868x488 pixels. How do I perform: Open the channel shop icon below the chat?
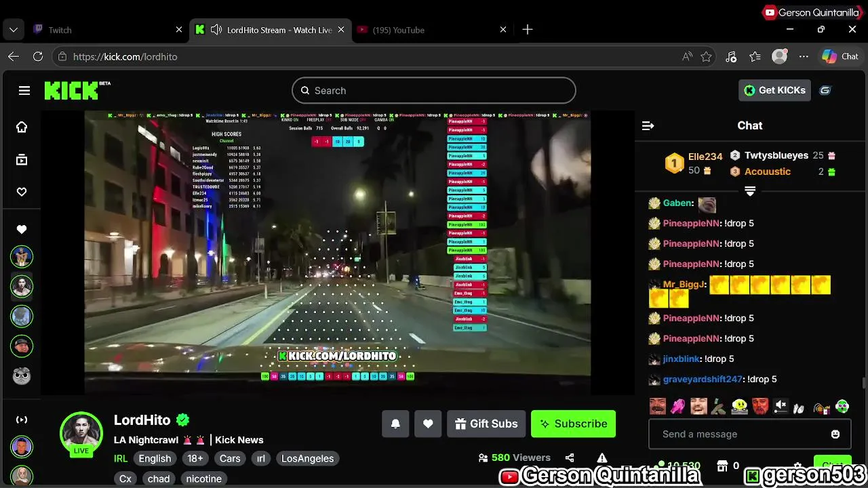click(x=721, y=466)
